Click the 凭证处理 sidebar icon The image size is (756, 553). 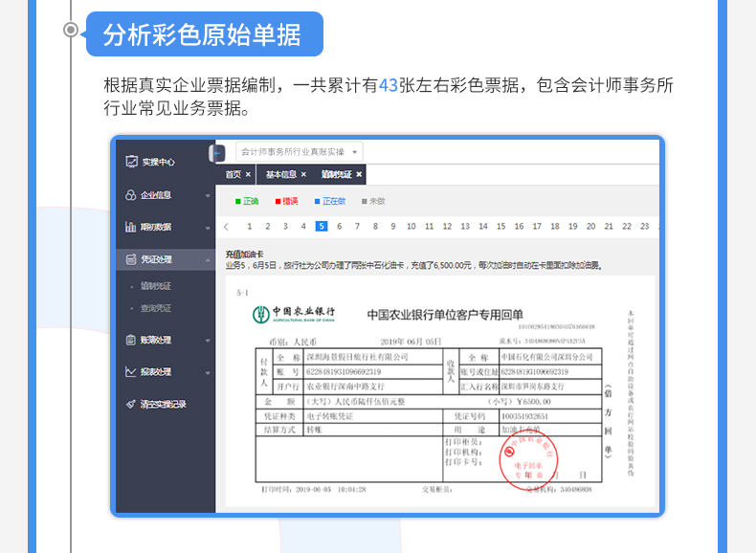click(x=131, y=259)
